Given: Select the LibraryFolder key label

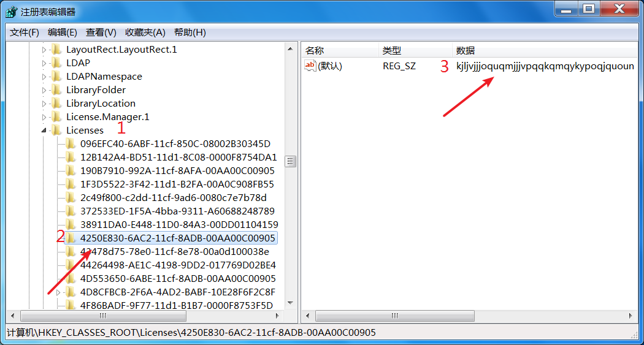Looking at the screenshot, I should coord(96,90).
